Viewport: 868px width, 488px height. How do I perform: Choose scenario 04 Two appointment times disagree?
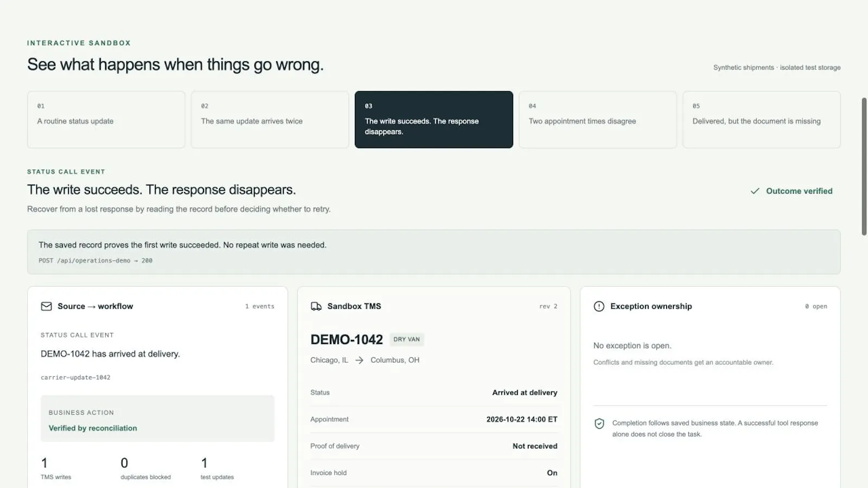pos(598,119)
